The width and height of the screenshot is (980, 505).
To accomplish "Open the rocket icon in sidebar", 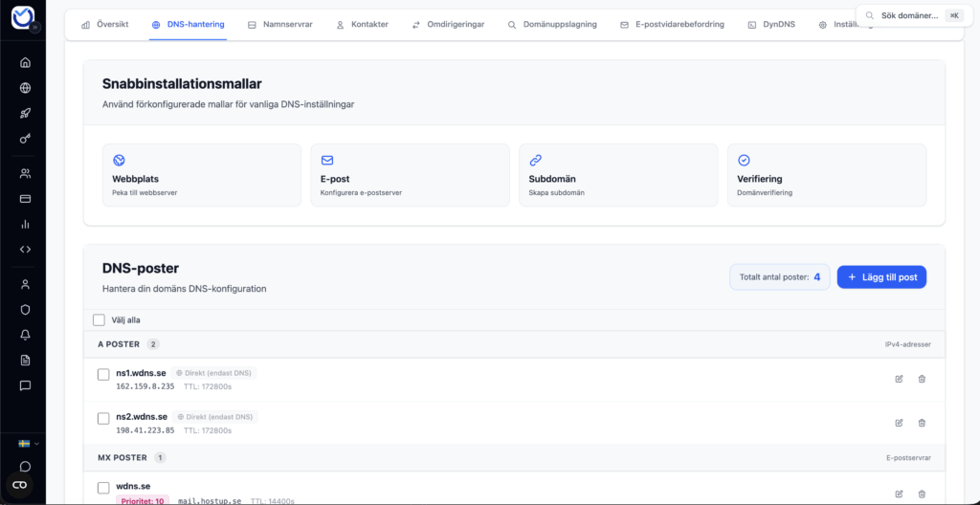I will point(25,113).
